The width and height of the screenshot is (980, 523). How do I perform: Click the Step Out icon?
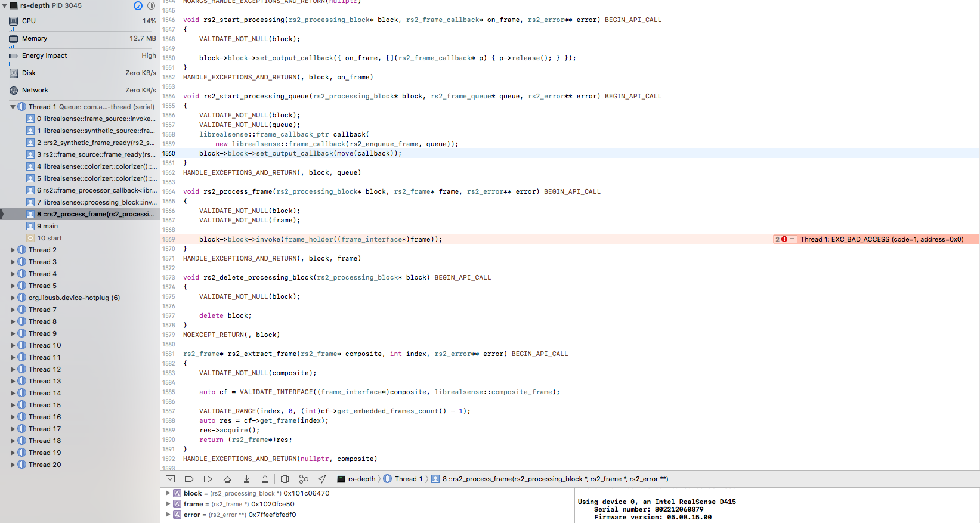point(265,479)
